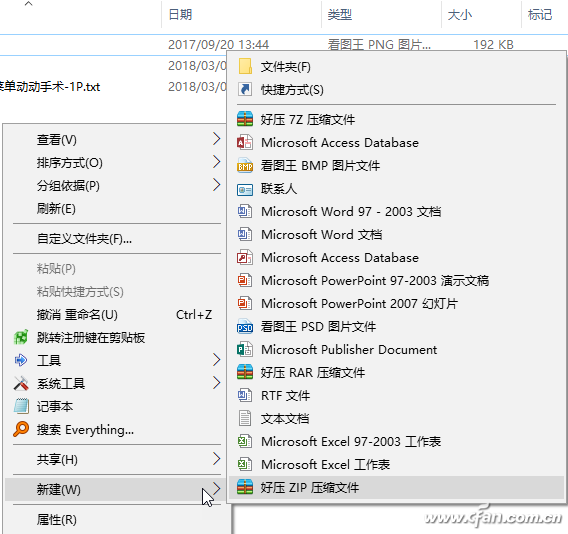Click the BMP image file icon

tap(245, 166)
